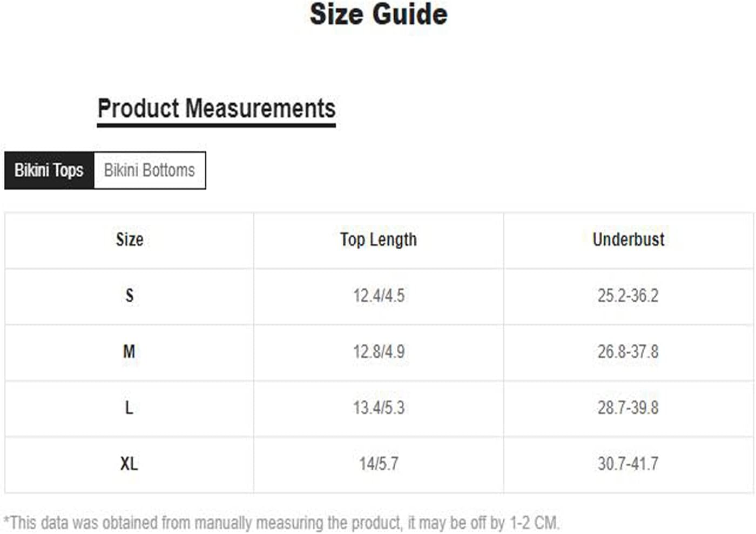Select the Top Length column header

click(x=379, y=239)
